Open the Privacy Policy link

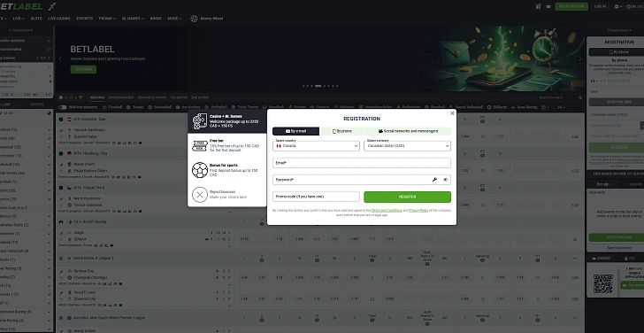click(418, 211)
